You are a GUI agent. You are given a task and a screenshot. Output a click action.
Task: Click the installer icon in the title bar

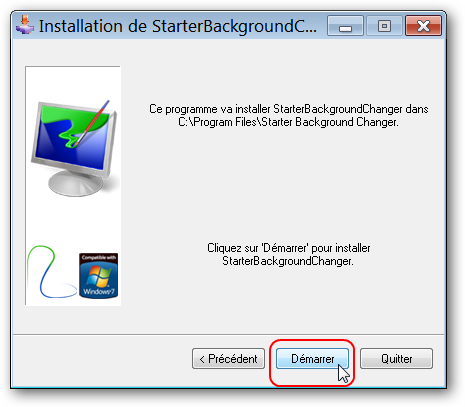(x=25, y=25)
